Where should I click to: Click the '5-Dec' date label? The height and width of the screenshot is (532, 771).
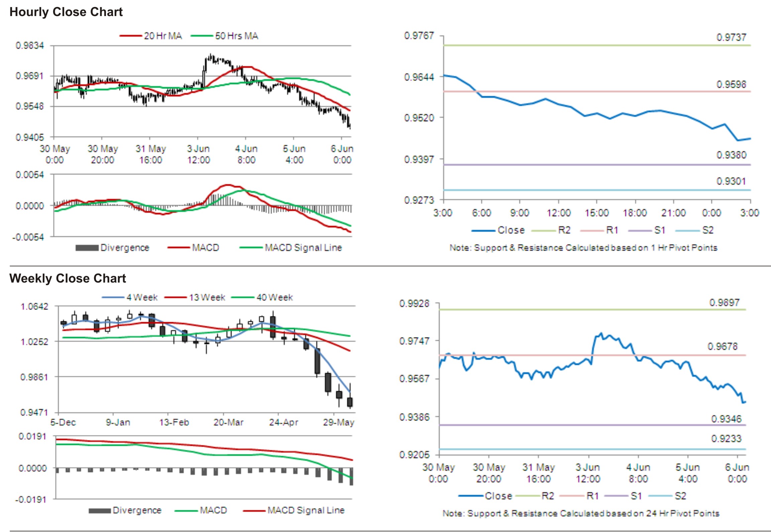coord(63,422)
